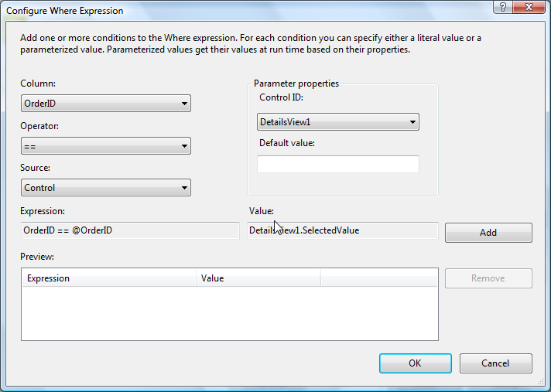Click the Parameter properties group label
The image size is (551, 392).
(296, 84)
